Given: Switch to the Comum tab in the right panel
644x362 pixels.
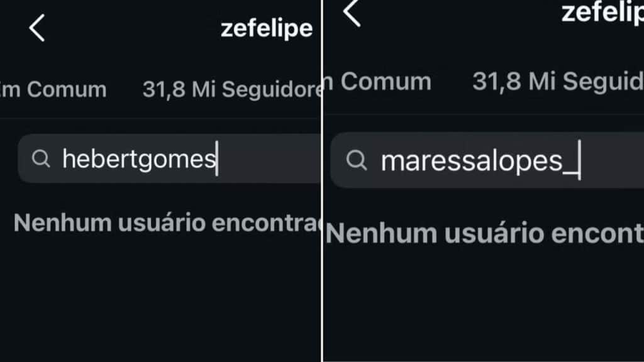Looking at the screenshot, I should (x=378, y=81).
